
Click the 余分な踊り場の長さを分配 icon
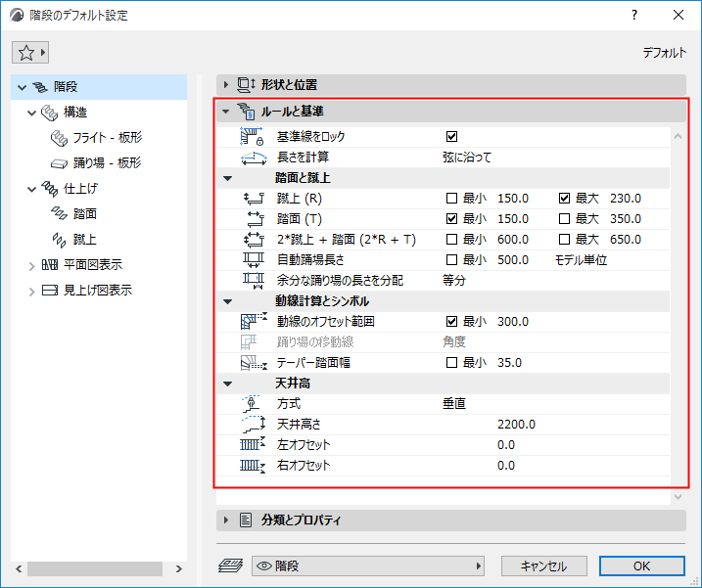point(254,281)
